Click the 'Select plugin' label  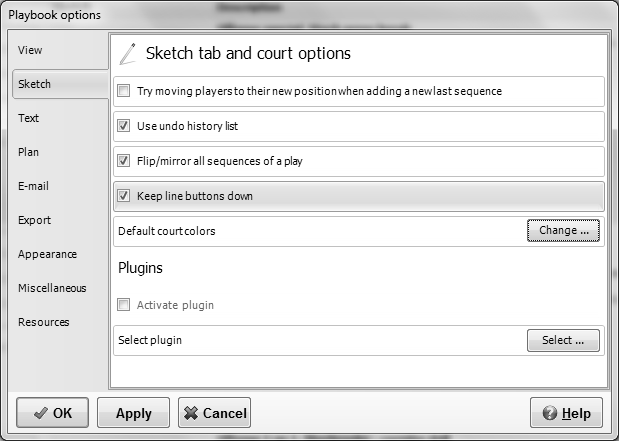150,340
